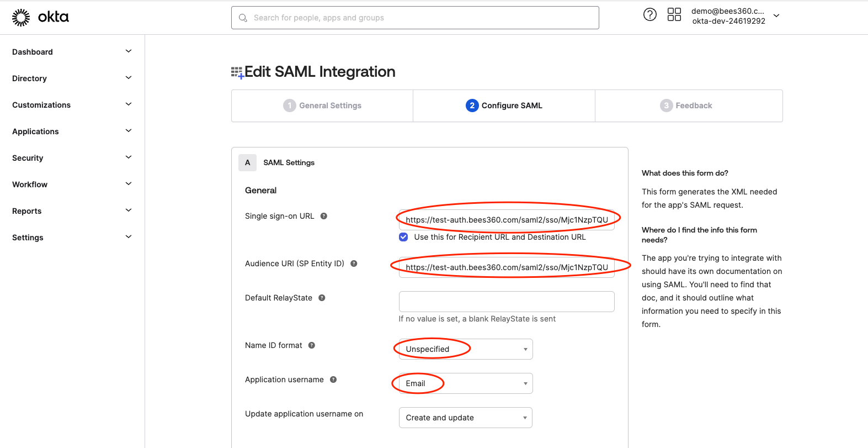Focus the people, apps and groups search box
868x448 pixels.
pyautogui.click(x=415, y=18)
